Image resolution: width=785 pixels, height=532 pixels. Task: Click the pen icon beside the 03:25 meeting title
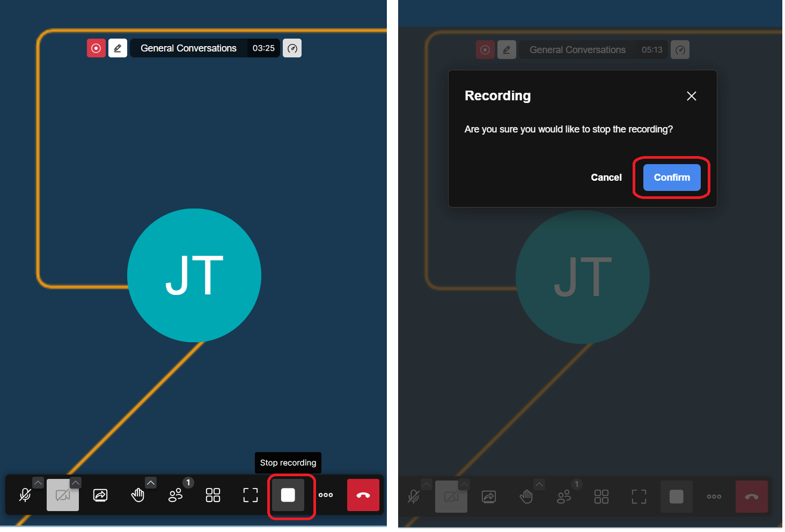118,48
